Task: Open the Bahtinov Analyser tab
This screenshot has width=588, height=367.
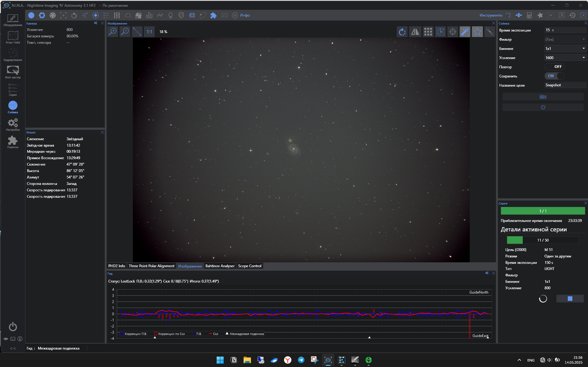Action: (x=220, y=266)
